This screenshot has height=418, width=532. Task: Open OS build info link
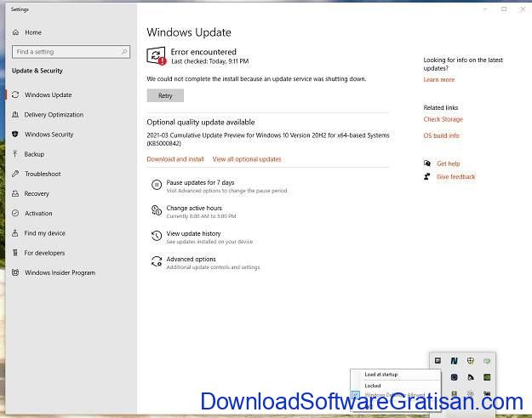(441, 135)
